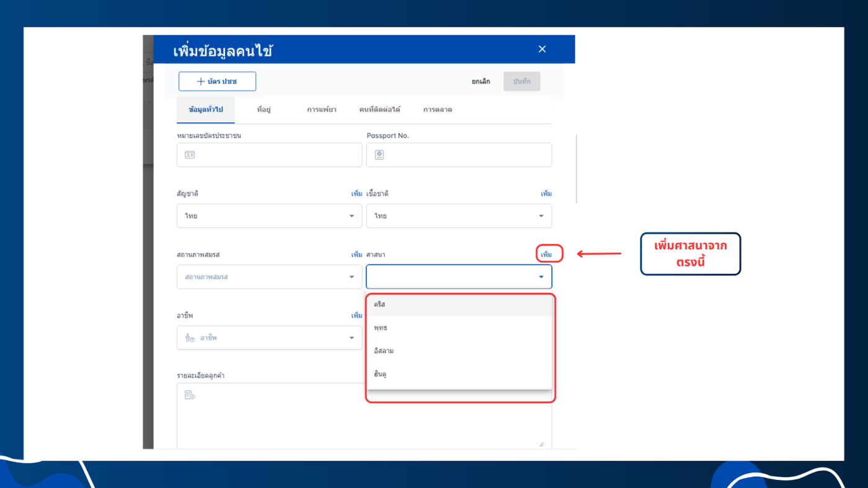The width and height of the screenshot is (868, 488).
Task: Select อิสลาม in the religion list
Action: (x=459, y=351)
